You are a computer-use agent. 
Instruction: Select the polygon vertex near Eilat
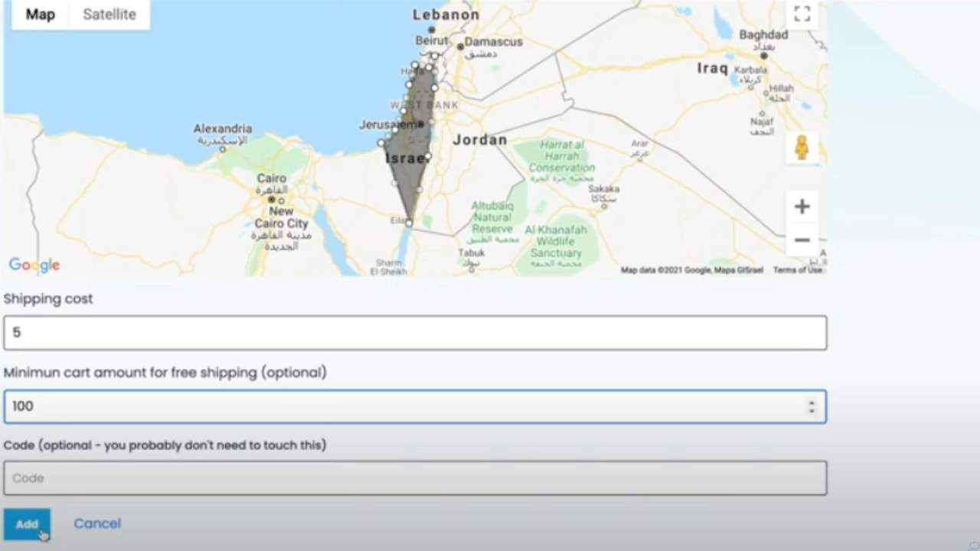point(408,223)
